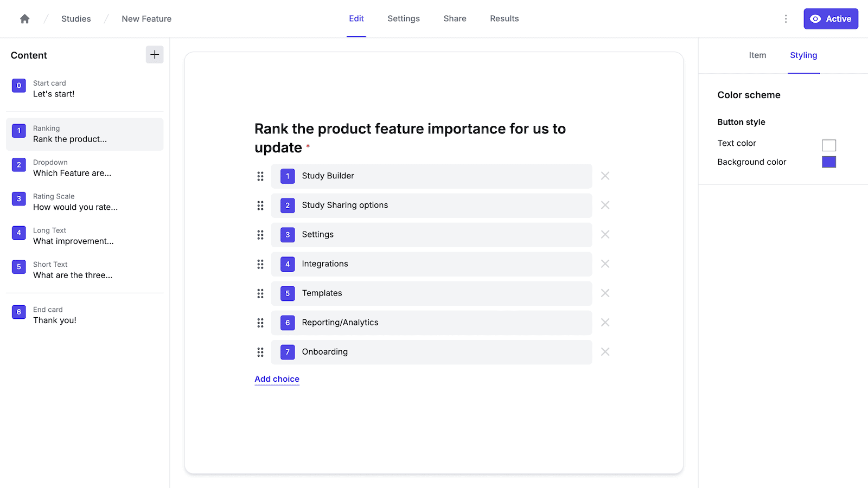Viewport: 868px width, 488px height.
Task: Open the Background color swatch
Action: coord(828,162)
